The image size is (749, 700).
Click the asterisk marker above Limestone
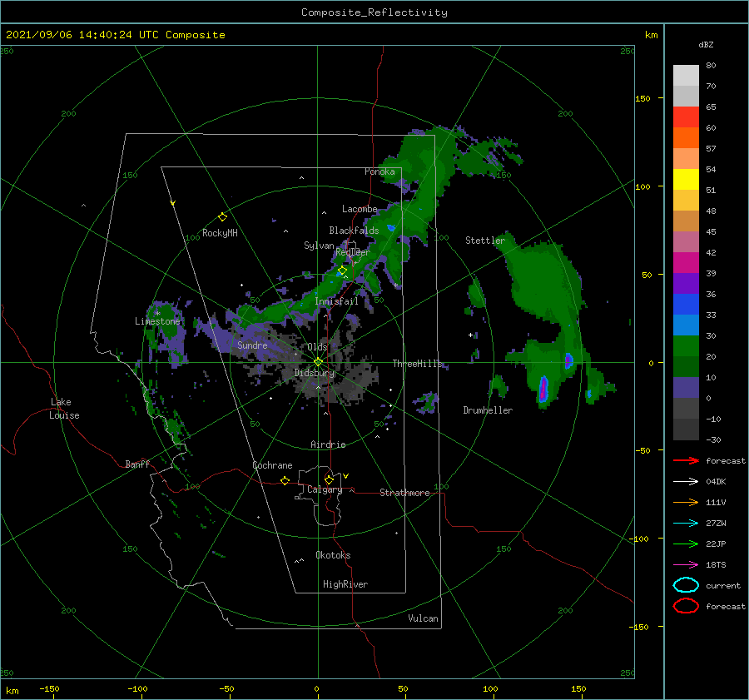click(x=157, y=314)
